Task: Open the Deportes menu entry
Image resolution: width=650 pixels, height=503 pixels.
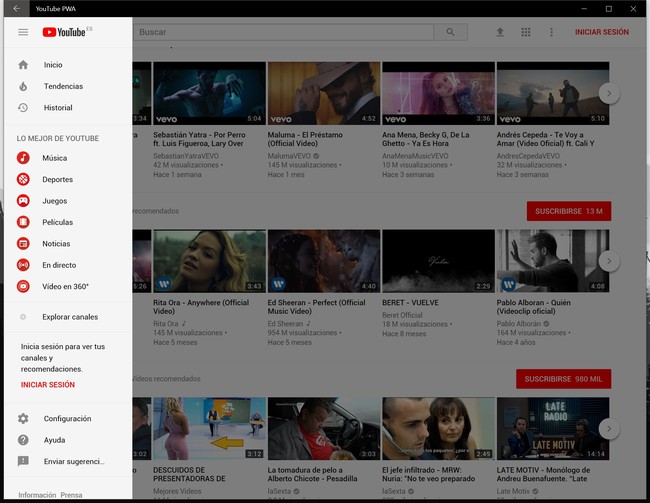Action: click(x=68, y=179)
